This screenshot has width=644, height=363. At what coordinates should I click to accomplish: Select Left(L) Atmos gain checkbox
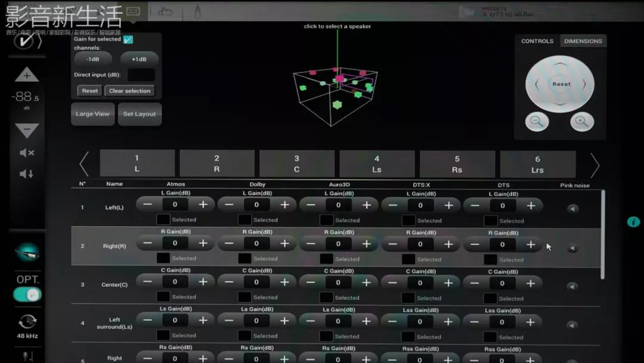tap(163, 220)
